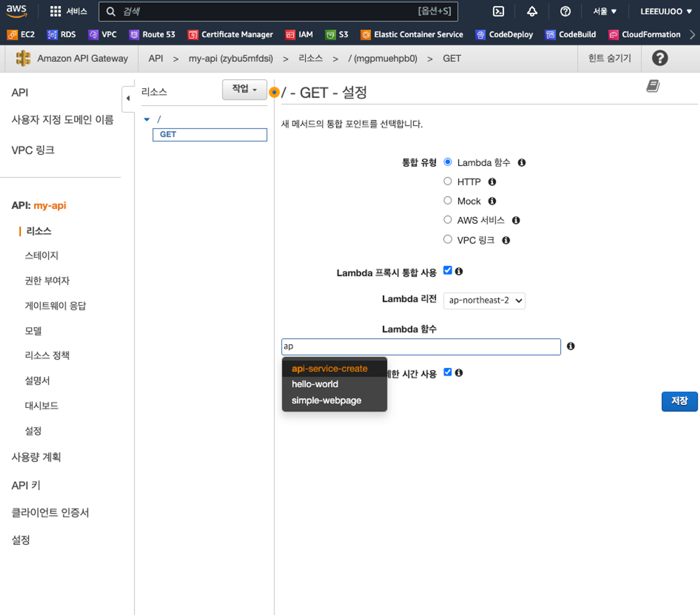
Task: Open Route 53 shortcut
Action: point(152,34)
